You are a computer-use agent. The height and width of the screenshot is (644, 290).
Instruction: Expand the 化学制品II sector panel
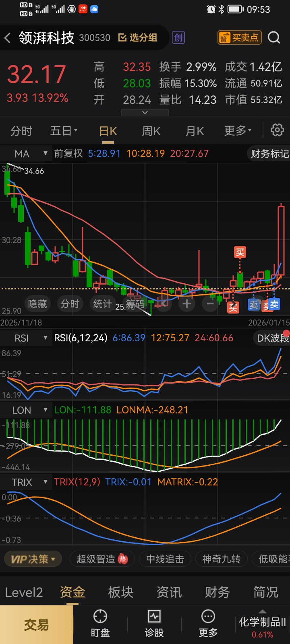(262, 625)
